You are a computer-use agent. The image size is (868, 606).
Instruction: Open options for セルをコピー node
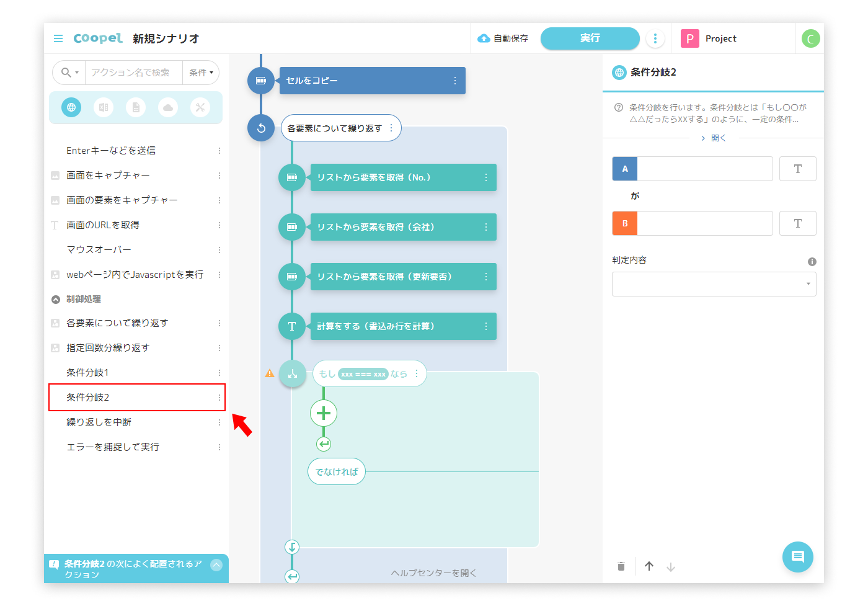[x=455, y=81]
